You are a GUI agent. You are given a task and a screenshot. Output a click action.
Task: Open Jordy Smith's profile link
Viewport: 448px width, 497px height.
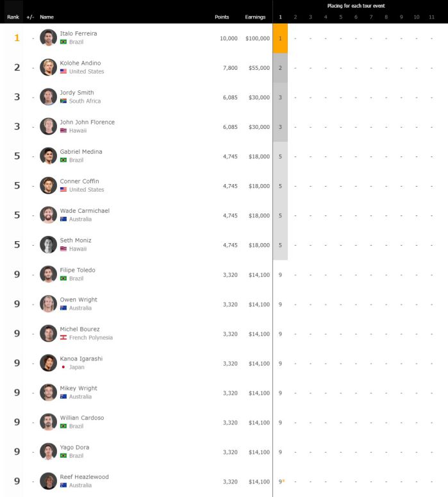point(77,92)
